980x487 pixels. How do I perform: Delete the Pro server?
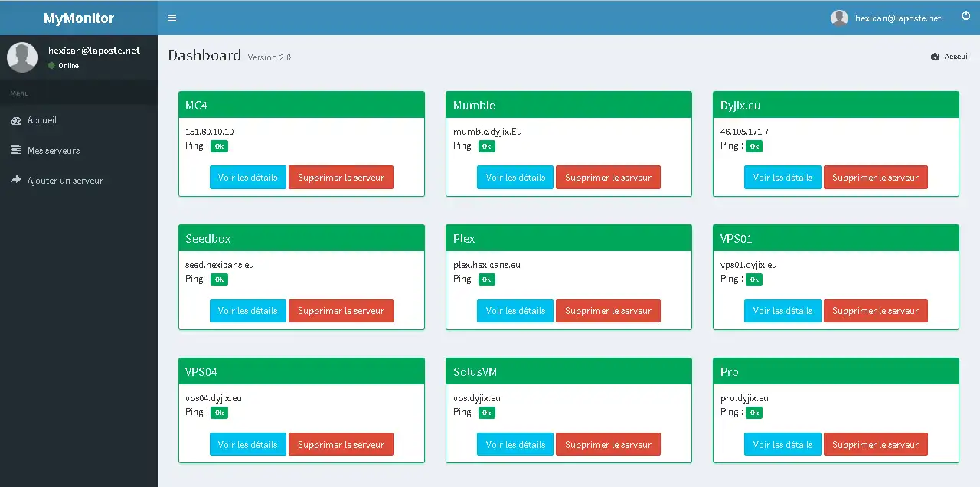click(x=876, y=444)
